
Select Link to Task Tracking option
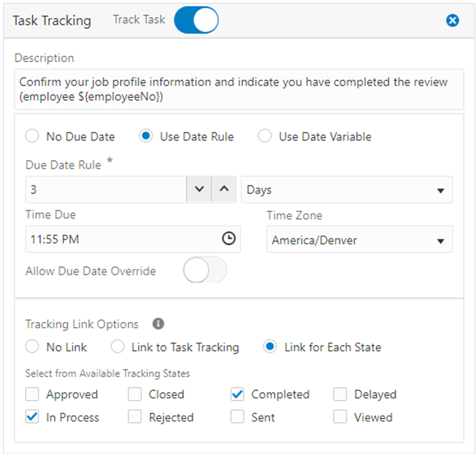(117, 346)
